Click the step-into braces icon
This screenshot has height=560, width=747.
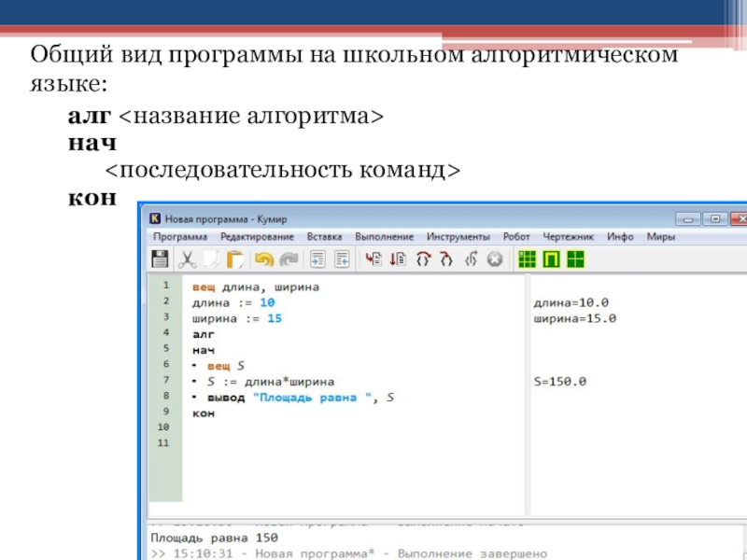pyautogui.click(x=446, y=259)
